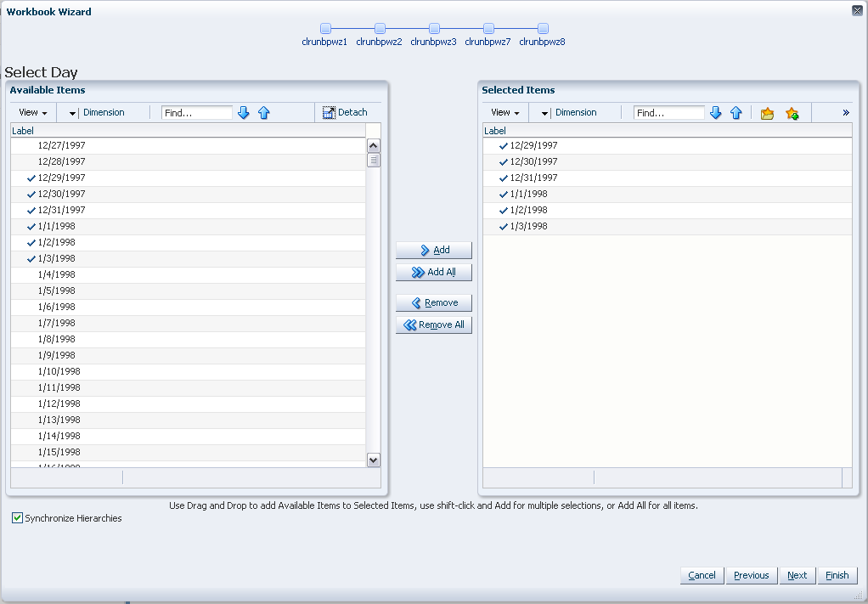
Task: Click the find-next down arrow in Available Items
Action: [244, 113]
